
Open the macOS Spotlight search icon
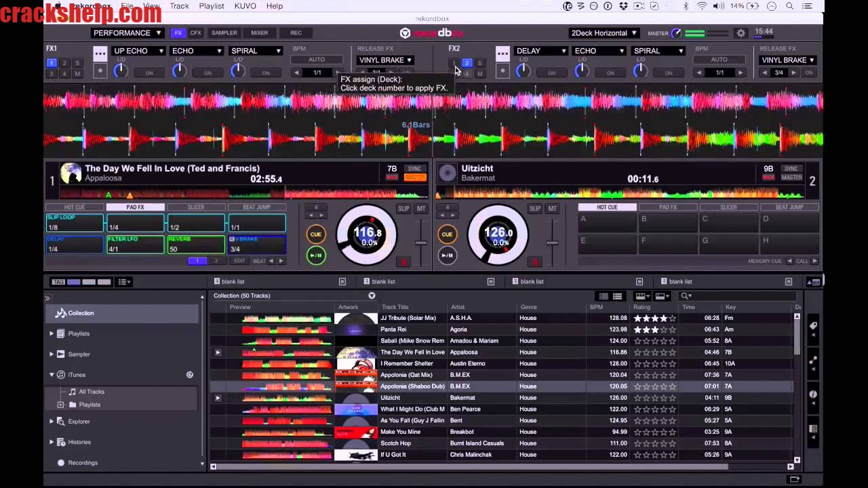[x=789, y=6]
